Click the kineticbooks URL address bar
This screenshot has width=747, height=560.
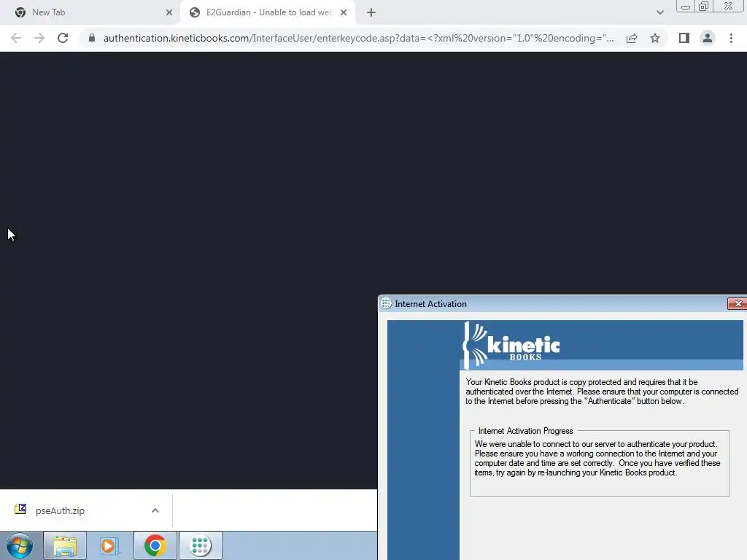click(x=358, y=38)
